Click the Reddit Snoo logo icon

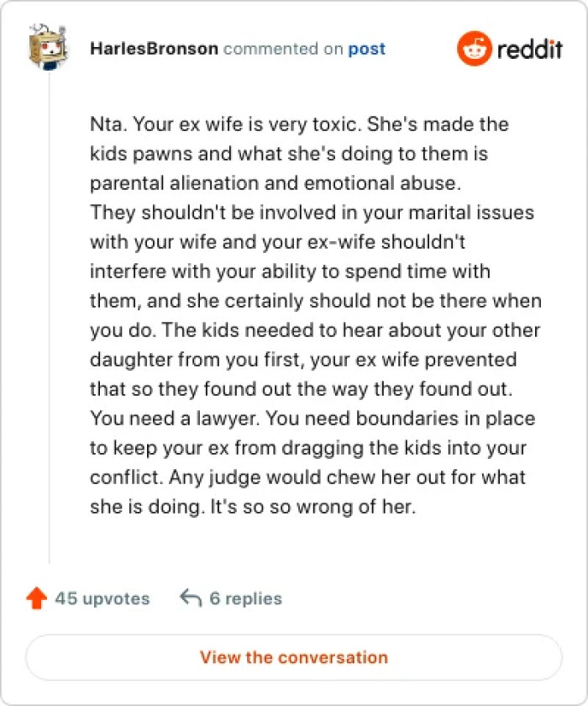coord(474,49)
